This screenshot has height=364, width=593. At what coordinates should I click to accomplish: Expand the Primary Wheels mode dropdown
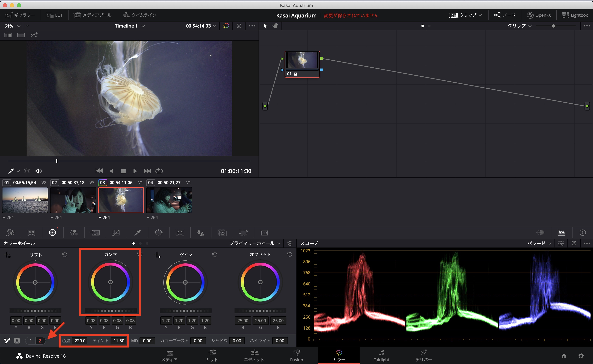[x=255, y=243]
